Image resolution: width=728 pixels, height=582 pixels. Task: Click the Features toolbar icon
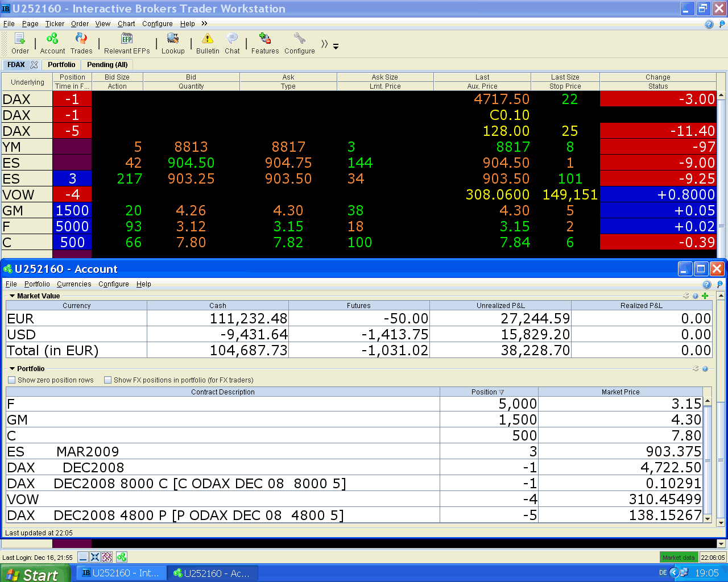point(265,43)
